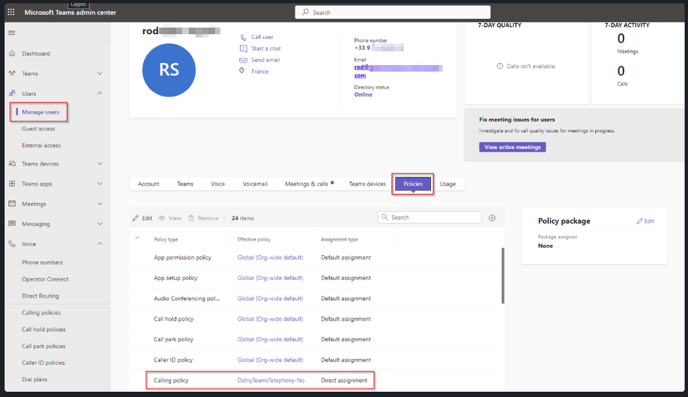688x397 pixels.
Task: Collapse the hamburger navigation menu
Action: [12, 33]
